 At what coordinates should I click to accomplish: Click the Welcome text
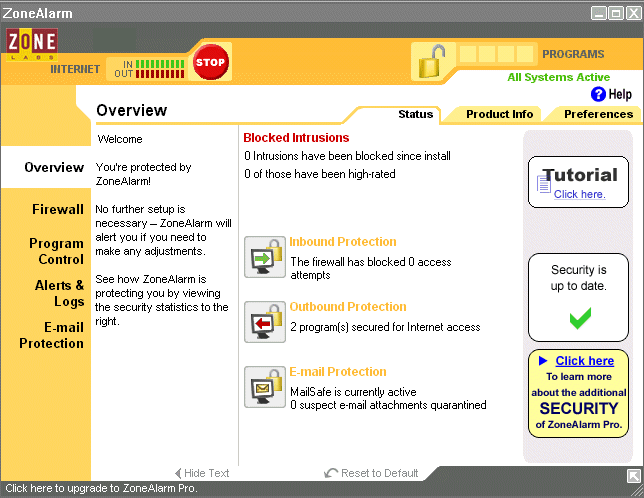(120, 139)
